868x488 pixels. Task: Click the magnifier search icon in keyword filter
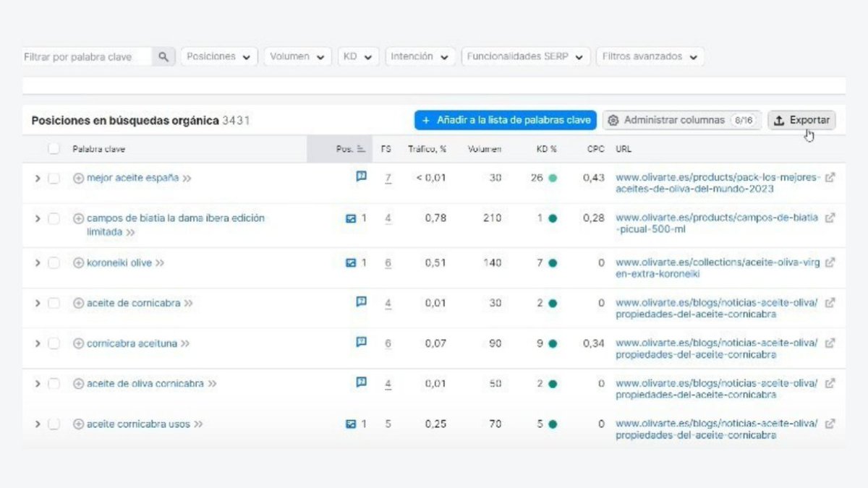pos(163,56)
